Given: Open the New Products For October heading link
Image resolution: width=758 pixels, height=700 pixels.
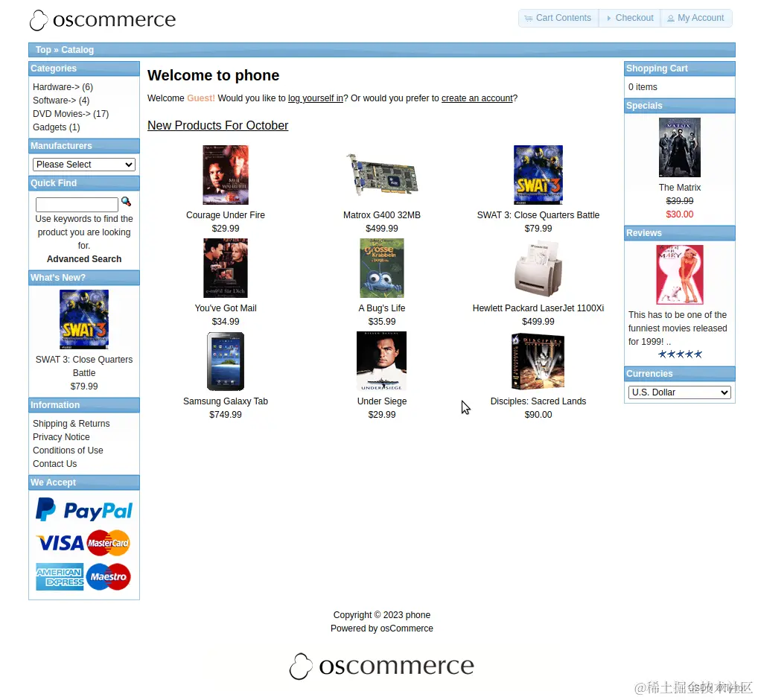Looking at the screenshot, I should click(218, 126).
